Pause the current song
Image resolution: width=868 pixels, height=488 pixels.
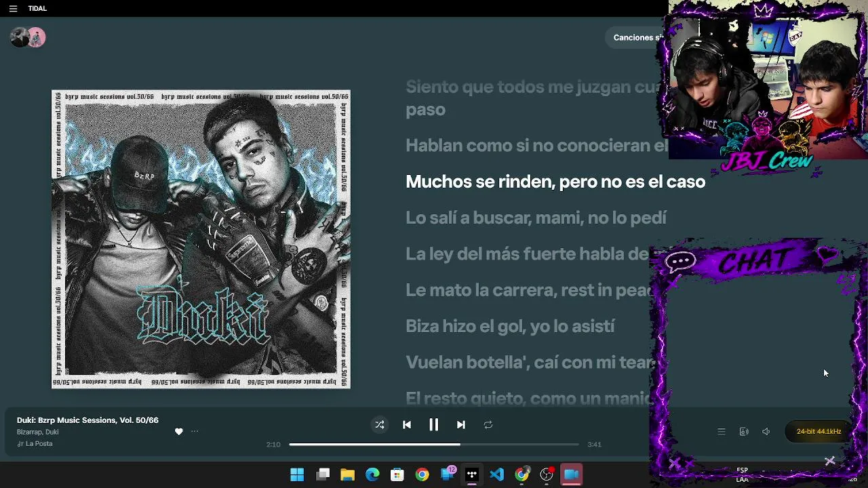(x=434, y=425)
